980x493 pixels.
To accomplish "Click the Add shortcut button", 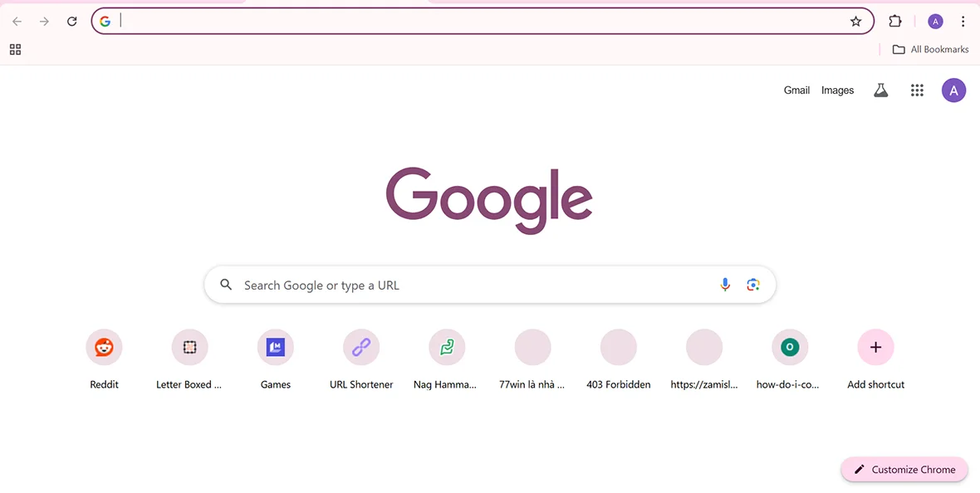I will click(875, 347).
